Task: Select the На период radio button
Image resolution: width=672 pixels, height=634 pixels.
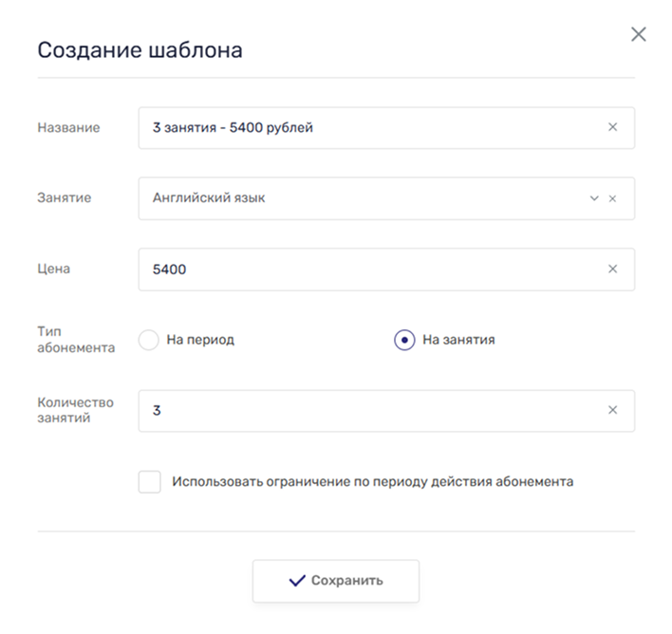Action: click(149, 340)
